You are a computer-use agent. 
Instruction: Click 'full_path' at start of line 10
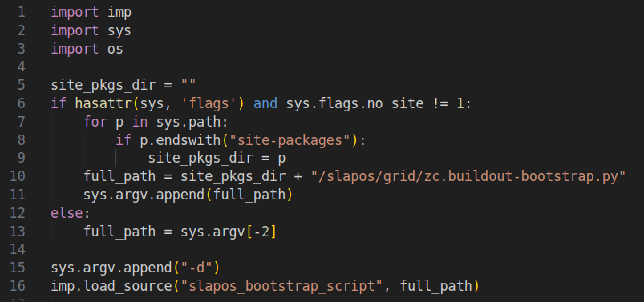click(x=119, y=176)
